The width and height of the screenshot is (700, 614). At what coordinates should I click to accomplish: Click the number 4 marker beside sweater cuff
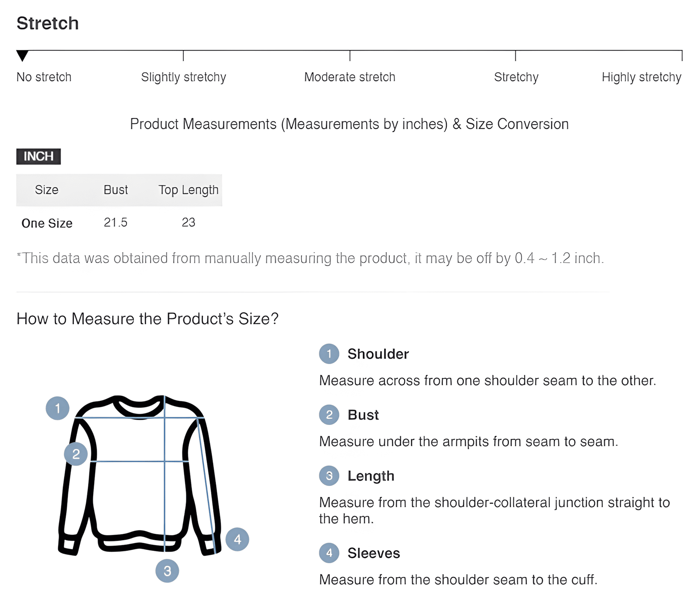237,539
